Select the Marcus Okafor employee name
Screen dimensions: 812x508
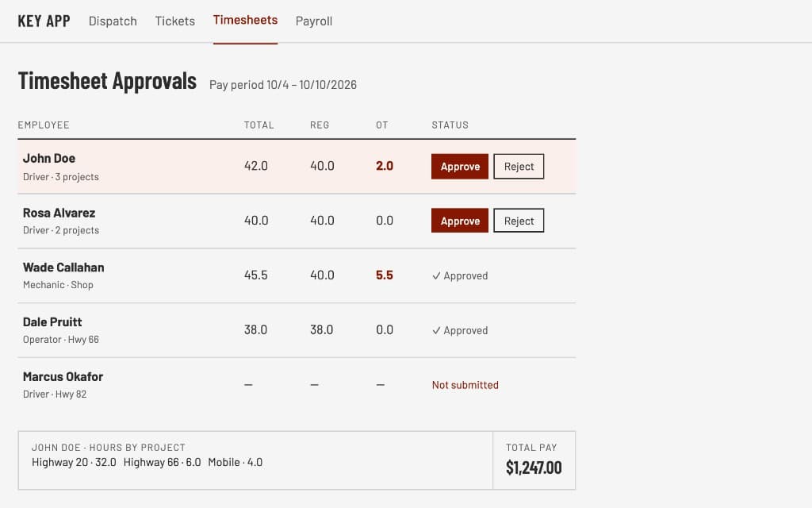pyautogui.click(x=63, y=377)
